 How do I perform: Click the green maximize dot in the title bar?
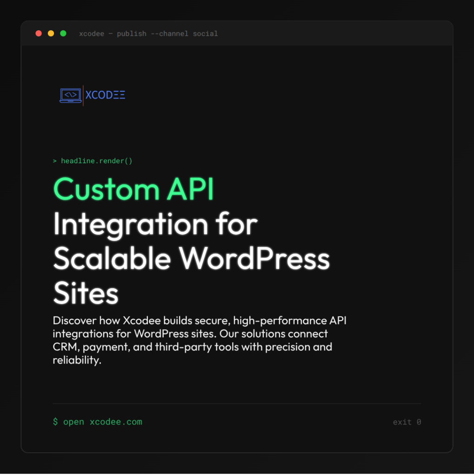point(63,33)
